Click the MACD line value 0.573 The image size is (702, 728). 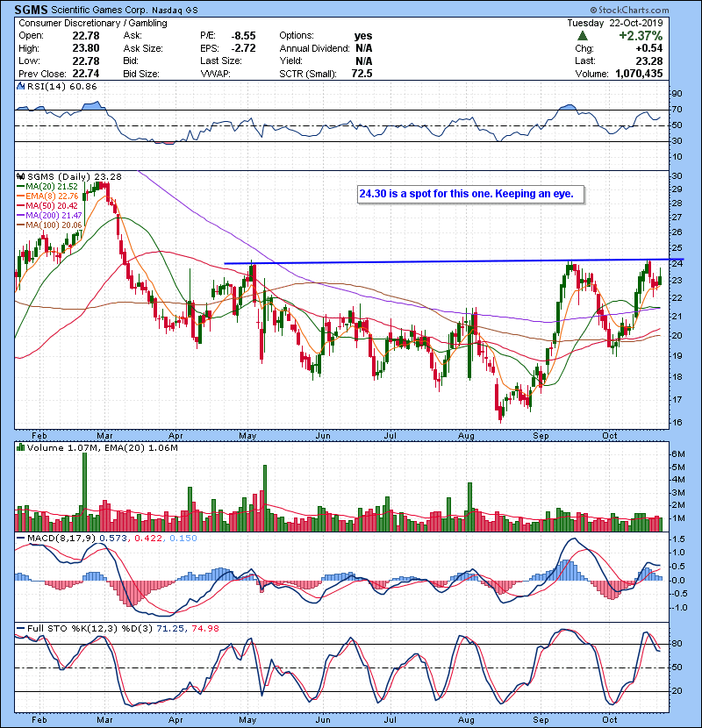(x=113, y=538)
